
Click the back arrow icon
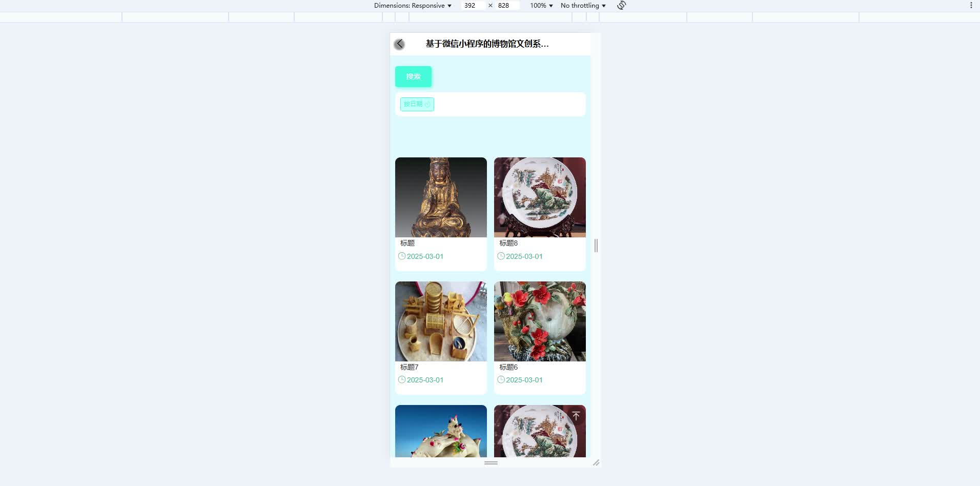pyautogui.click(x=399, y=44)
